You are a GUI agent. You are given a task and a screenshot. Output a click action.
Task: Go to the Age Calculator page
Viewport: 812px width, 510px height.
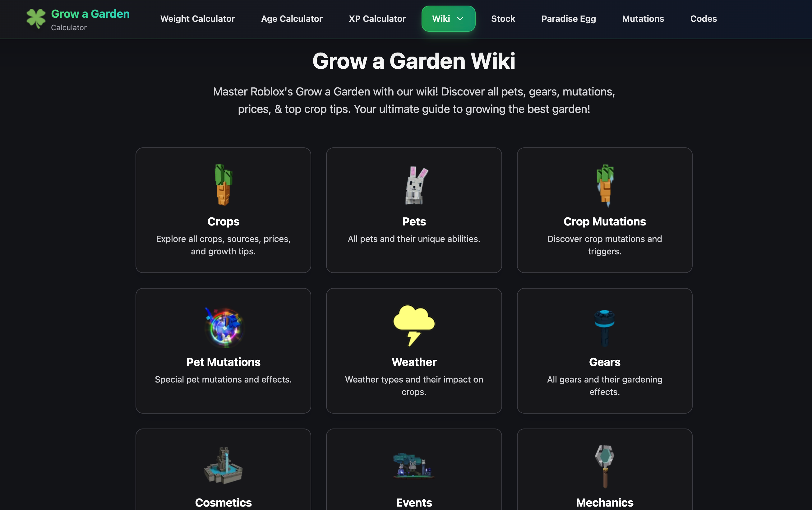292,19
